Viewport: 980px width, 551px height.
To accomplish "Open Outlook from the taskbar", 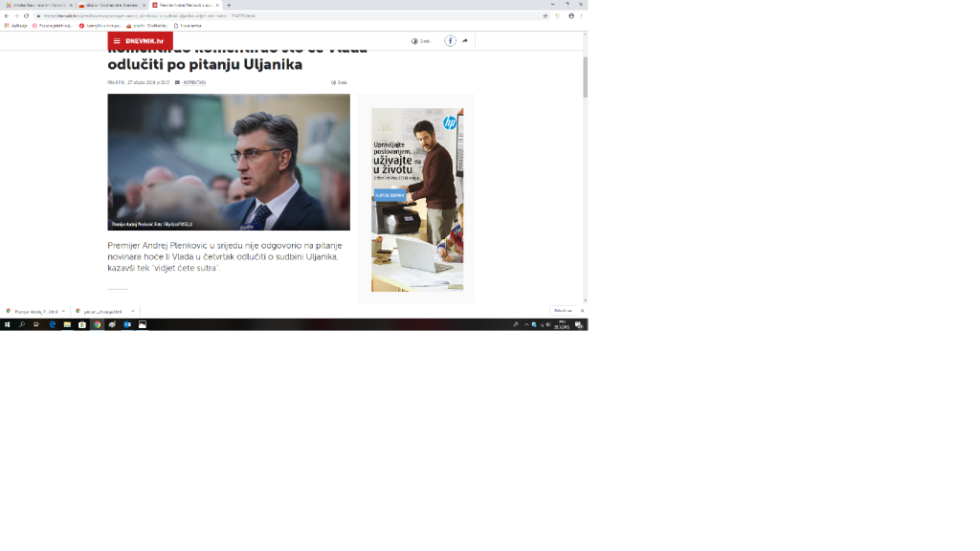I will coord(127,325).
